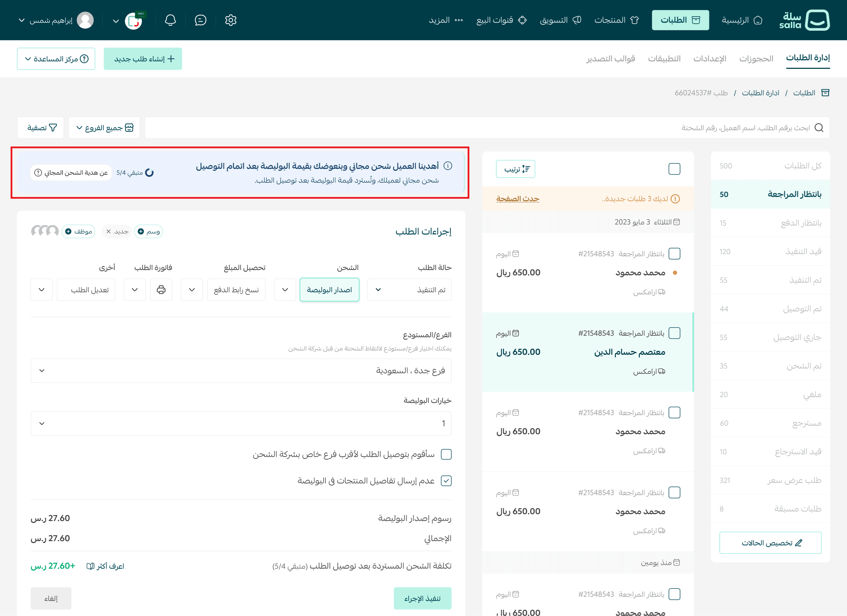847x616 pixels.
Task: Open اعرف أكثر book link
Action: point(105,566)
